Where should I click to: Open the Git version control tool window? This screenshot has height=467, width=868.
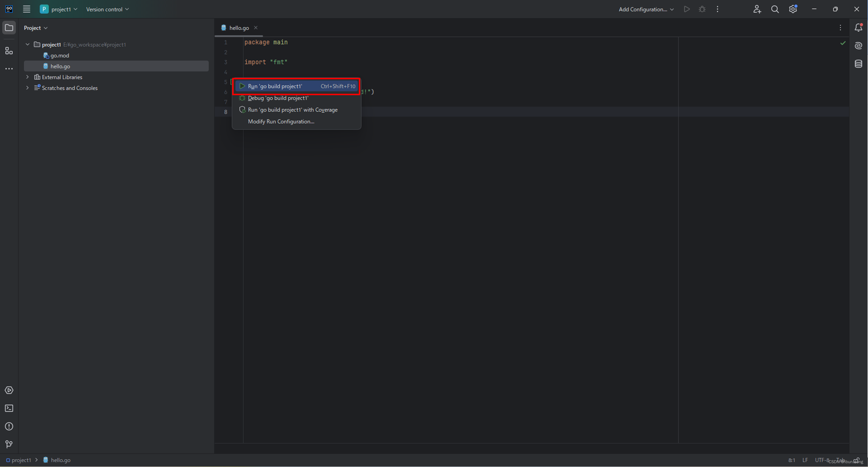(9, 444)
